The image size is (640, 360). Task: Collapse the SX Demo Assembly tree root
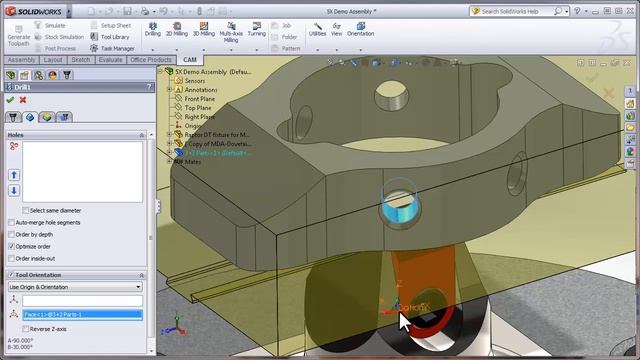(160, 71)
